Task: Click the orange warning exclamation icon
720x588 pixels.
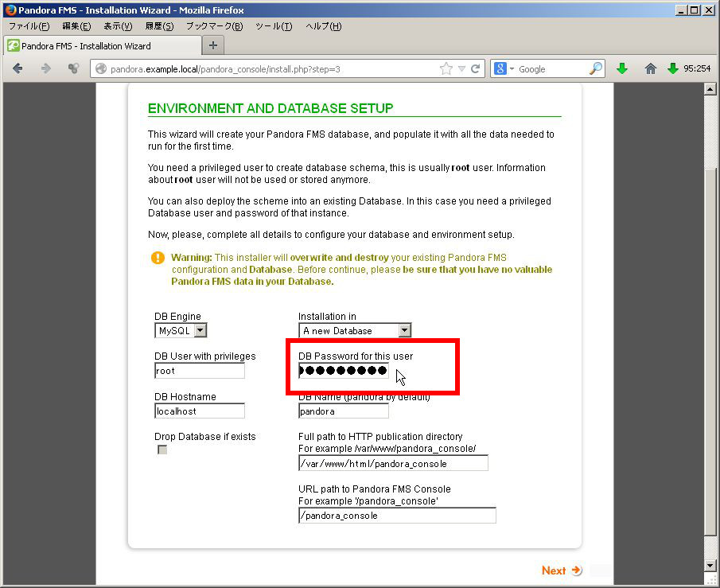Action: [x=158, y=258]
